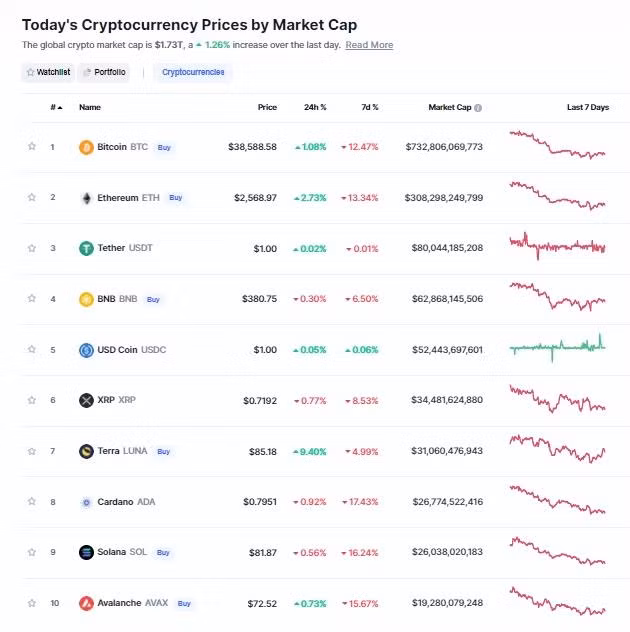
Task: Click the Tether logo icon
Action: [86, 248]
